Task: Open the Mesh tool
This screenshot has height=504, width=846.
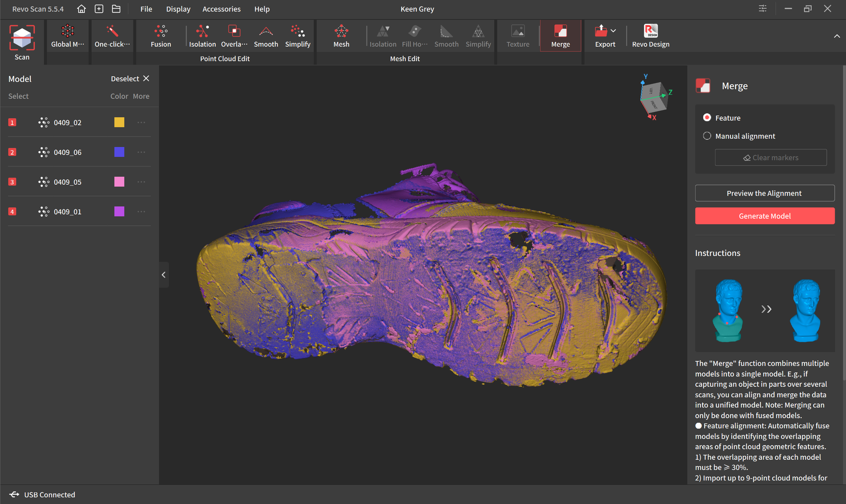Action: point(341,31)
